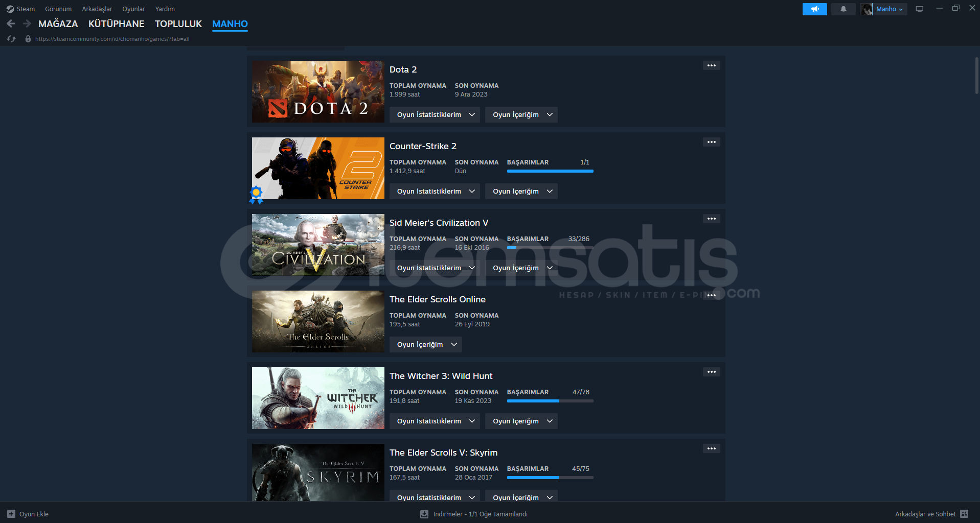Open notifications bell icon
980x523 pixels.
(x=844, y=9)
